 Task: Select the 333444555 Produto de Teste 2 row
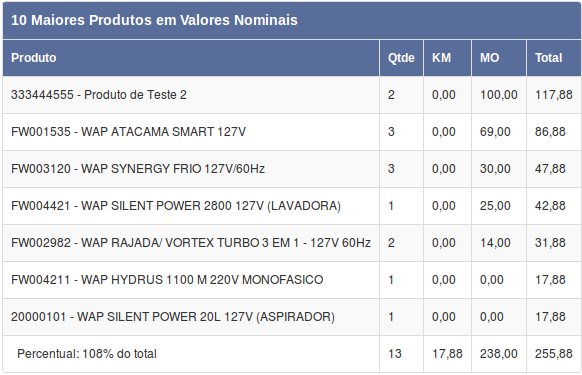click(x=292, y=95)
